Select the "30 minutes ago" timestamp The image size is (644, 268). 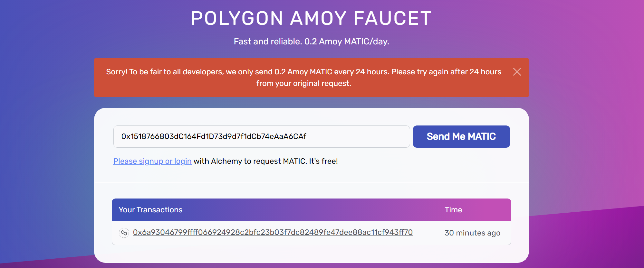coord(472,233)
